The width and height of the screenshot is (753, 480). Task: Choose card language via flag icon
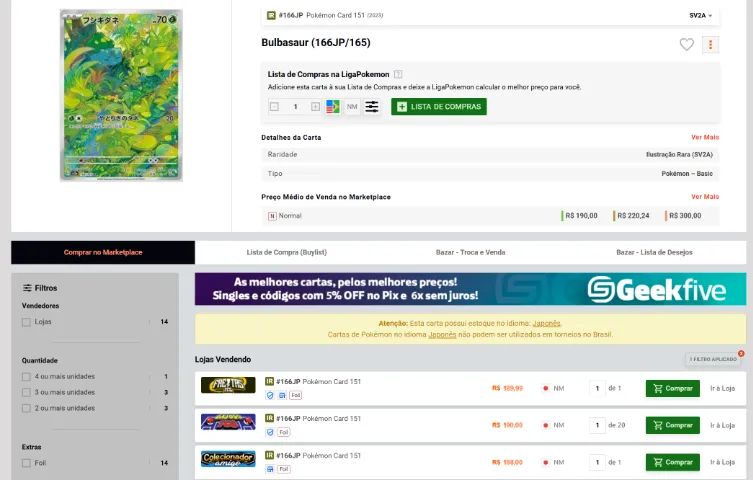pos(332,107)
